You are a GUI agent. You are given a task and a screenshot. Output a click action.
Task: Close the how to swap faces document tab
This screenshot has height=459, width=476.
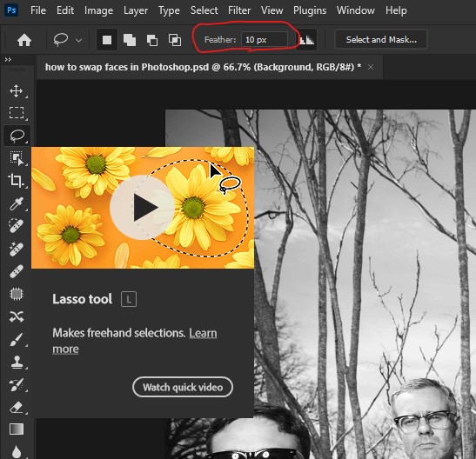click(x=371, y=67)
